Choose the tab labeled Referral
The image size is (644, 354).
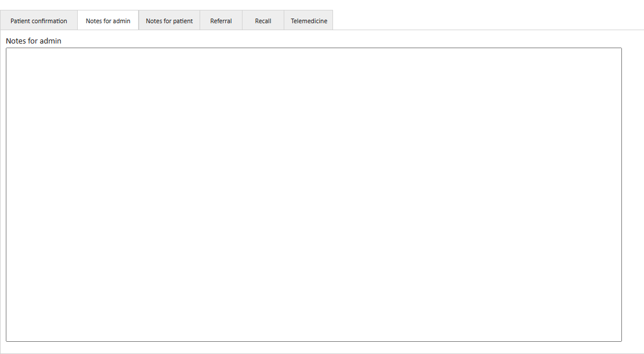220,21
